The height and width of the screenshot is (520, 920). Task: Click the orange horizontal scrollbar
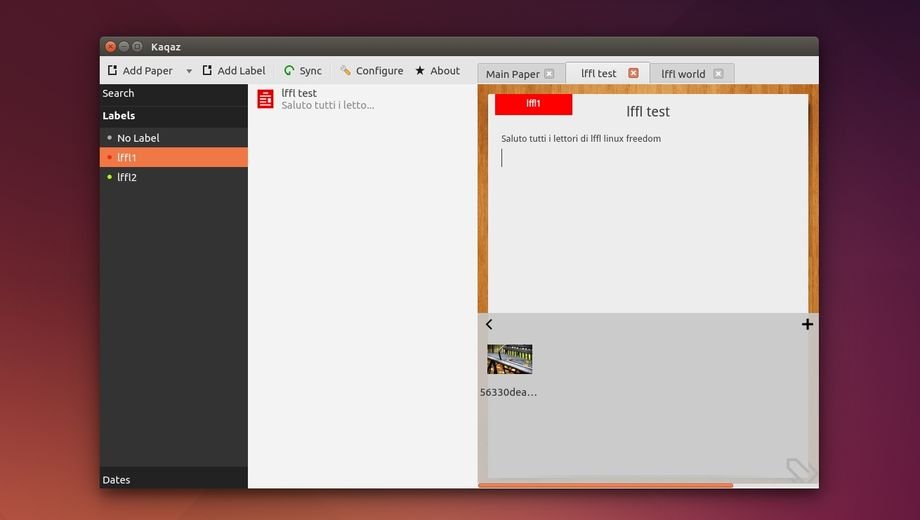click(606, 485)
